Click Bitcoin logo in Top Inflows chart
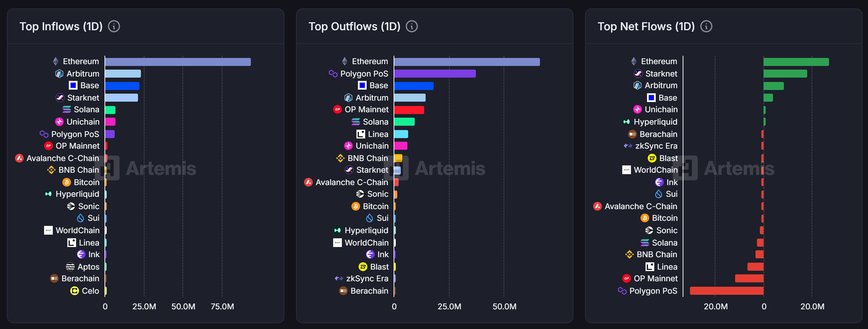Image resolution: width=868 pixels, height=329 pixels. click(67, 182)
